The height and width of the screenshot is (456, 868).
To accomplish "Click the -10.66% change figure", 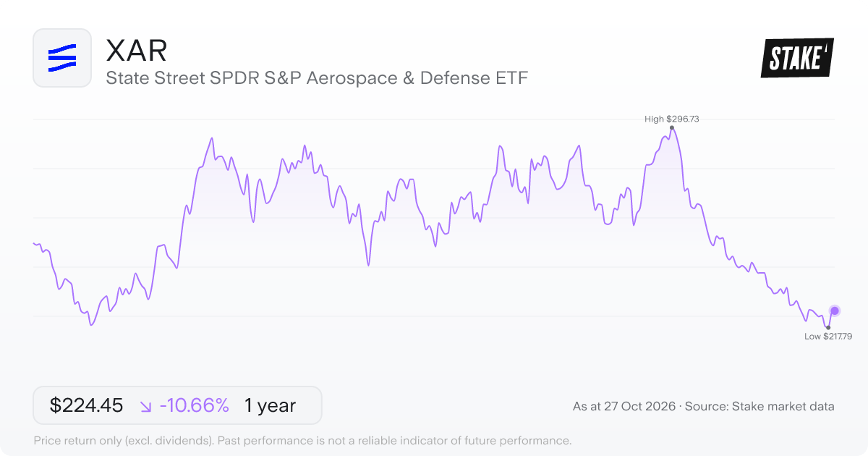I will pyautogui.click(x=194, y=405).
